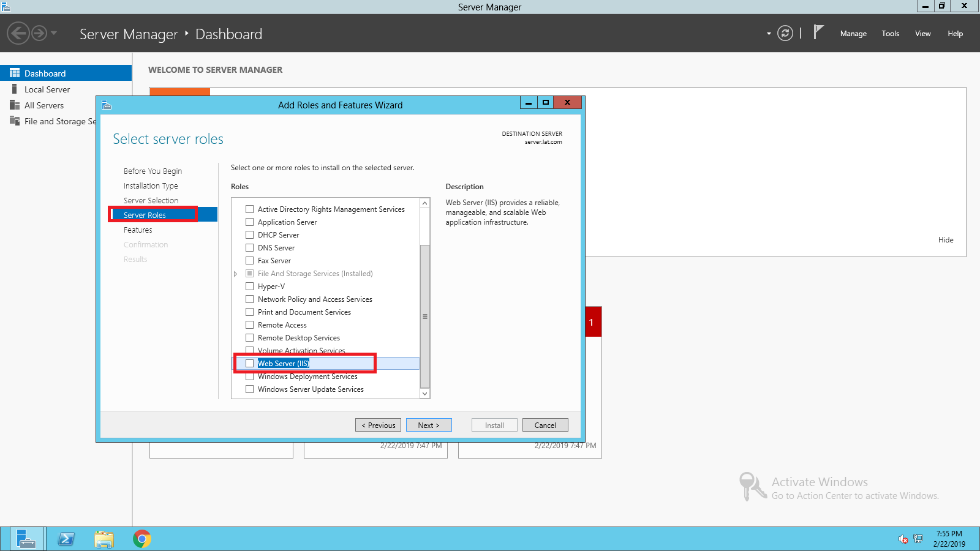The image size is (980, 551).
Task: Open File Explorer from taskbar
Action: (x=104, y=539)
